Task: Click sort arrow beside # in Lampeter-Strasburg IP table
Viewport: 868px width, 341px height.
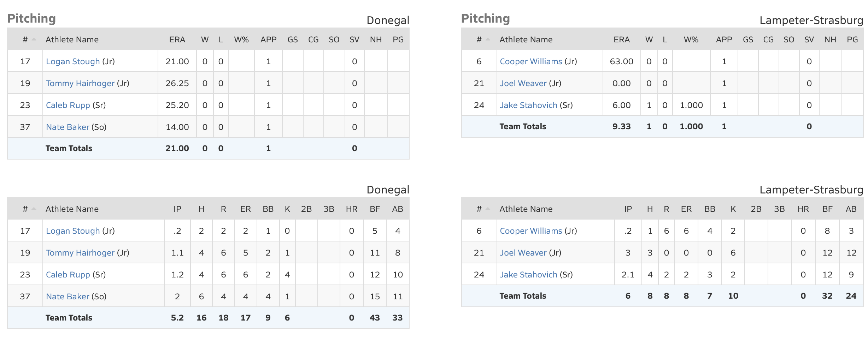Action: [x=488, y=209]
